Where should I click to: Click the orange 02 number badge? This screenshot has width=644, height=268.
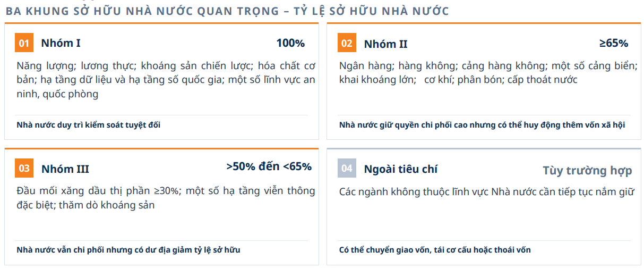(347, 43)
